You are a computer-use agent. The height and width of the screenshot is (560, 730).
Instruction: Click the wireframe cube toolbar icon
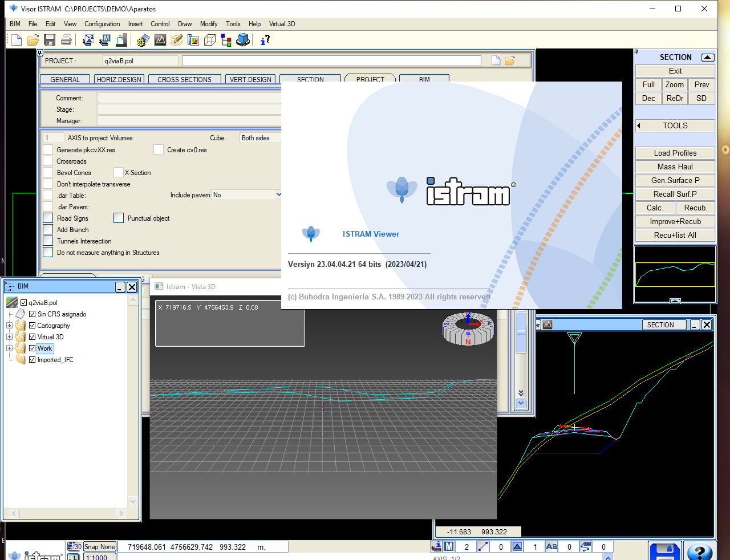(209, 40)
